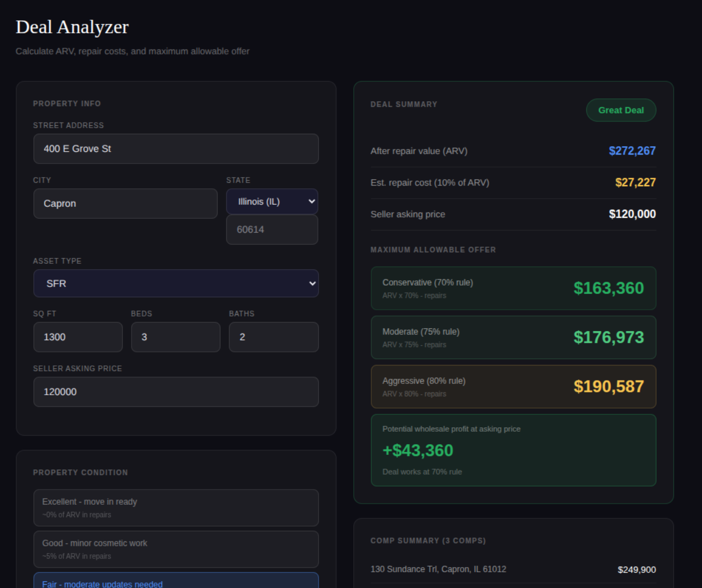Select Excellent - move in ready condition

175,508
